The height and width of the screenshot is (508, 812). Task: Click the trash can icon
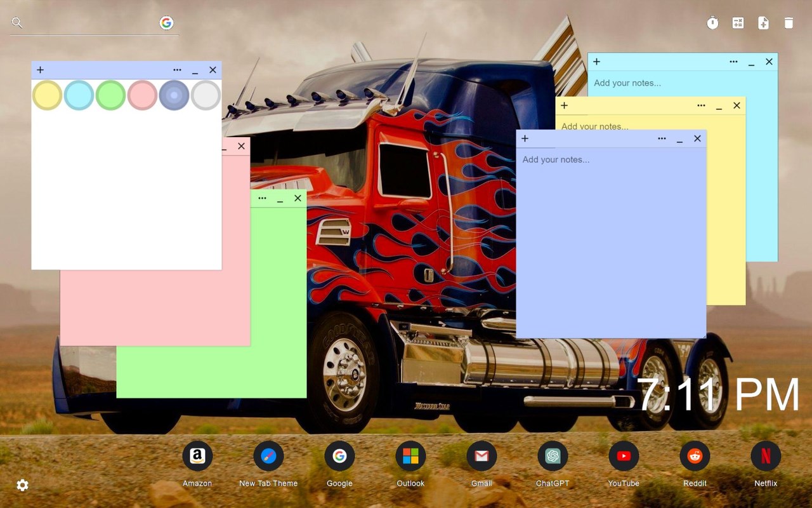(x=789, y=23)
